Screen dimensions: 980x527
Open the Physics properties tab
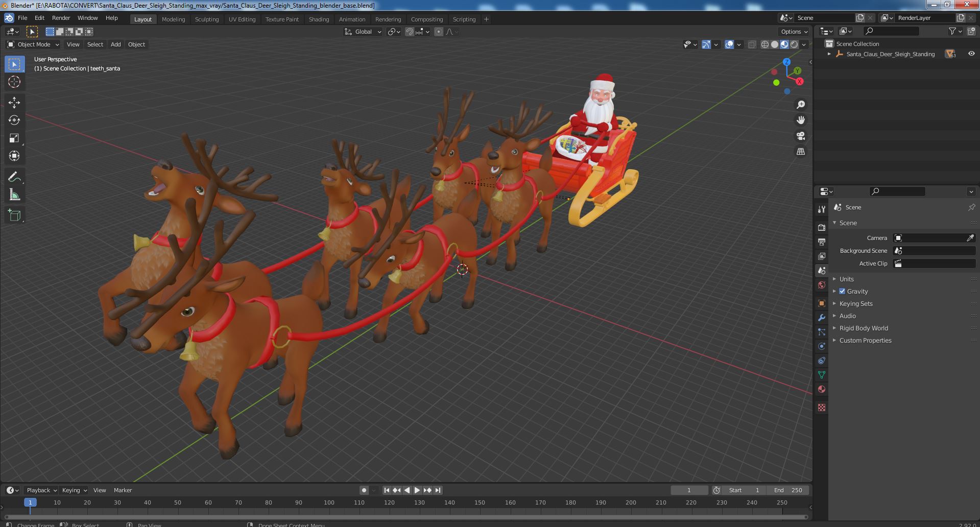(822, 346)
